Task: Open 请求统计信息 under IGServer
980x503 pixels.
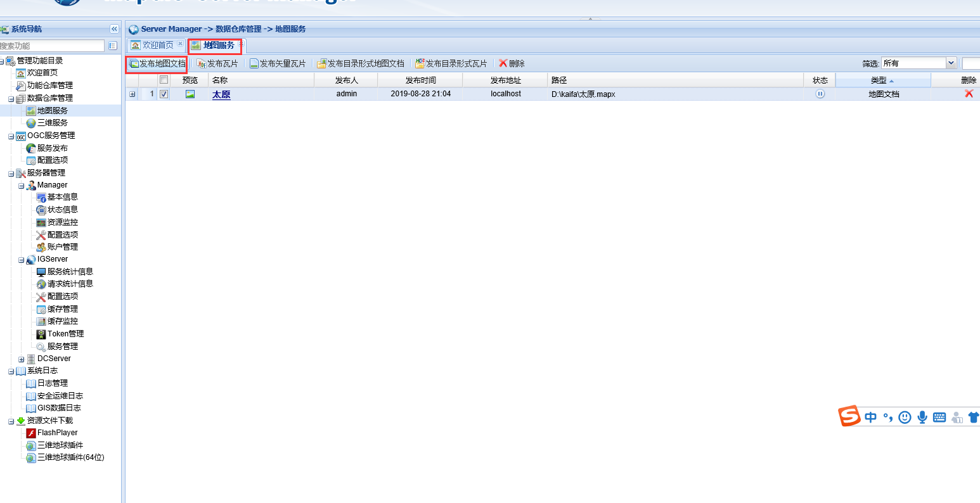Action: point(70,284)
